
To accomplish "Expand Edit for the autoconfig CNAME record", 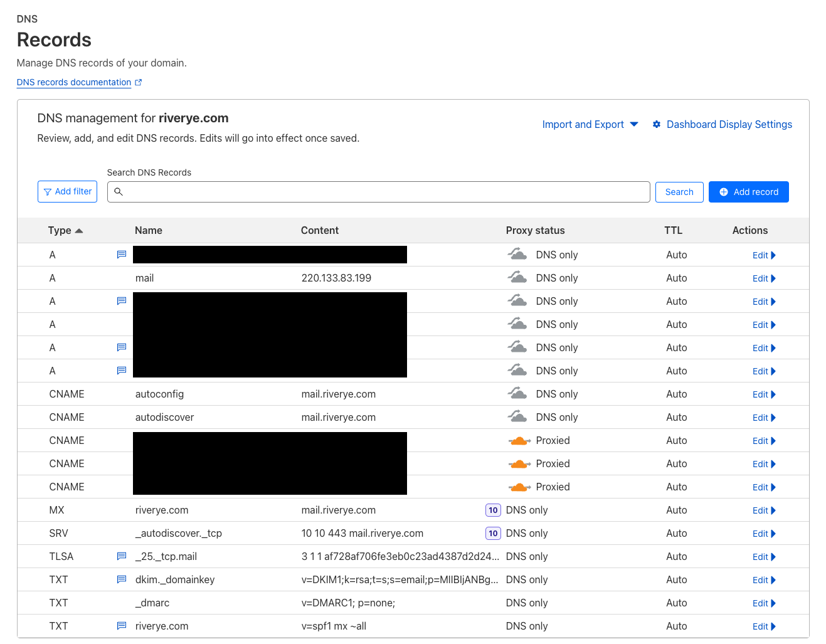I will (x=764, y=394).
